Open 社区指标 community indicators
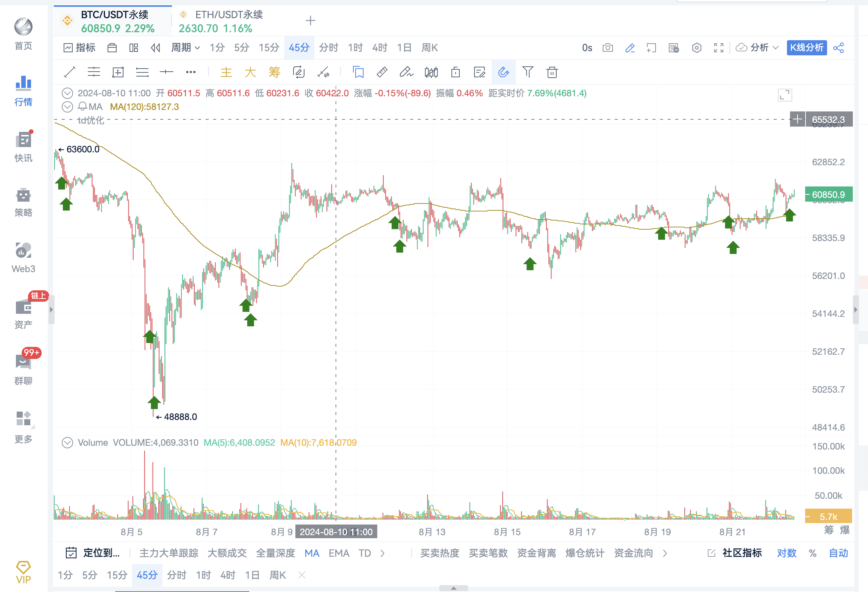The image size is (868, 592). (735, 553)
